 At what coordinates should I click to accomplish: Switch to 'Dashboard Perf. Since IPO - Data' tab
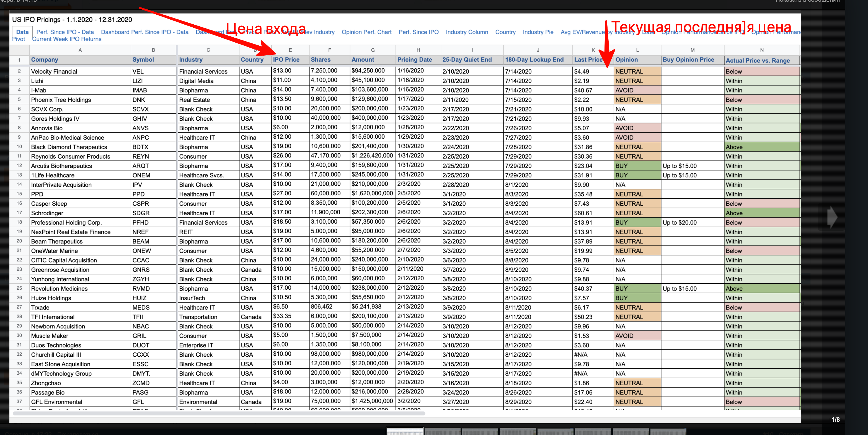144,32
